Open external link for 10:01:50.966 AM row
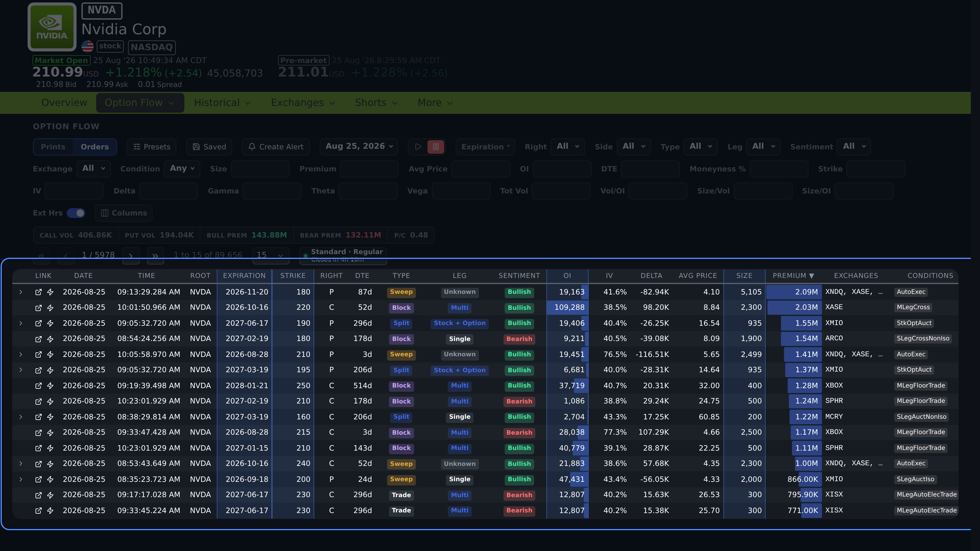This screenshot has height=551, width=980. click(x=38, y=308)
